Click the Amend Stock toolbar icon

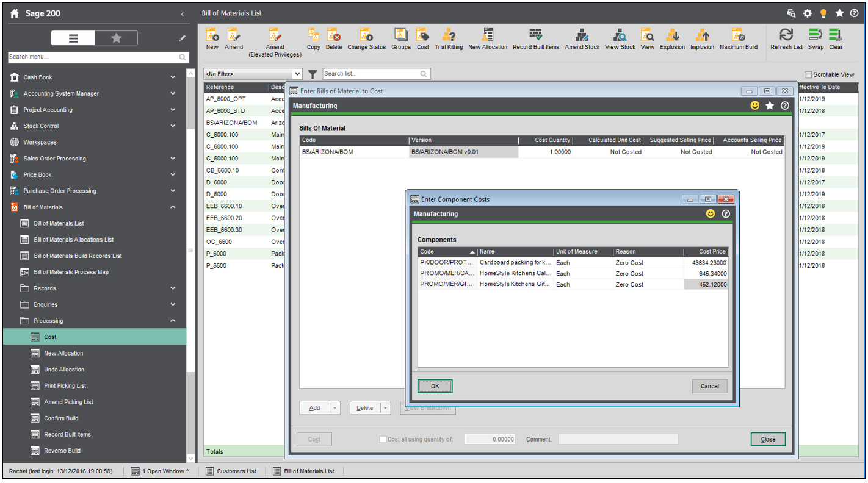click(582, 39)
